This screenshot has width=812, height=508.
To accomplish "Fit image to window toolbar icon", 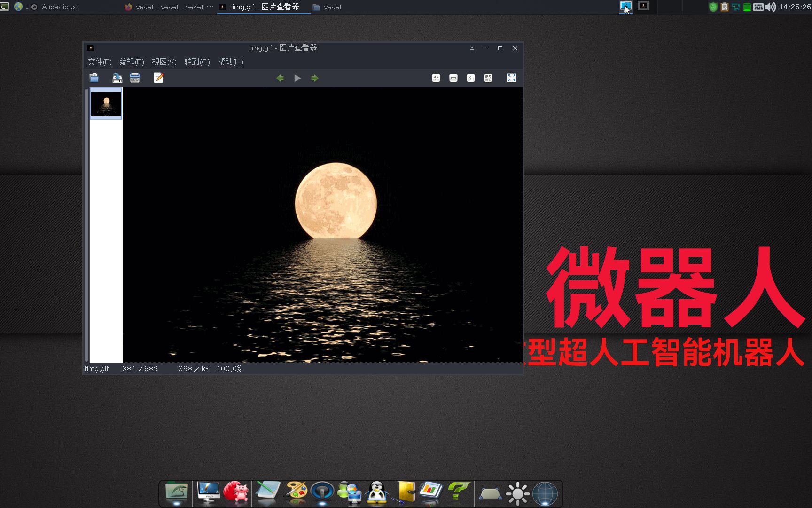I will 488,78.
